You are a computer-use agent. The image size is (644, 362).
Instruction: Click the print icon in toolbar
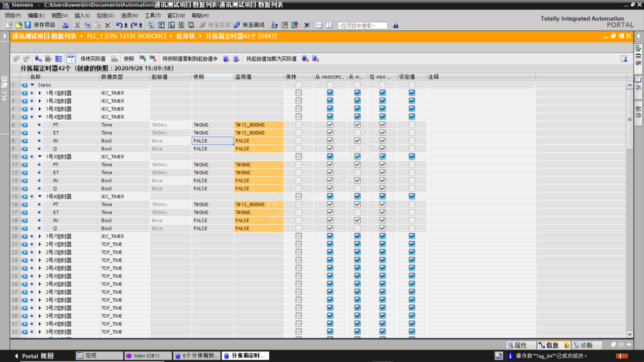[x=65, y=25]
